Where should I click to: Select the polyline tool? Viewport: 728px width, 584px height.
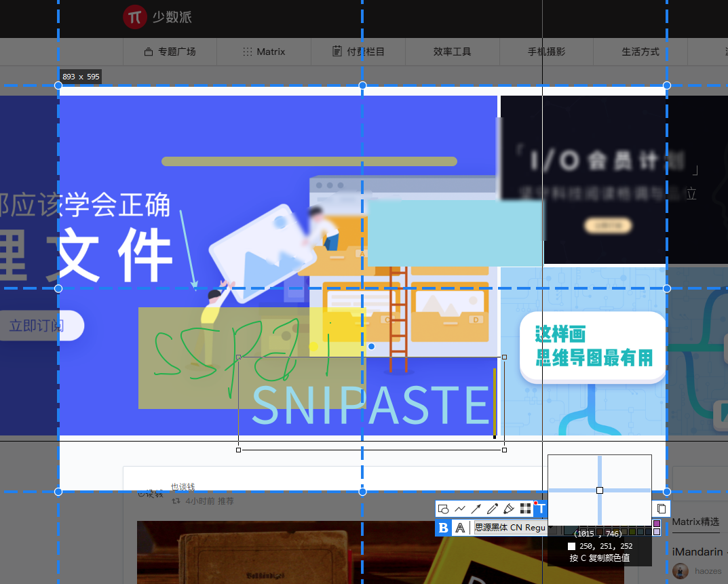pos(460,509)
